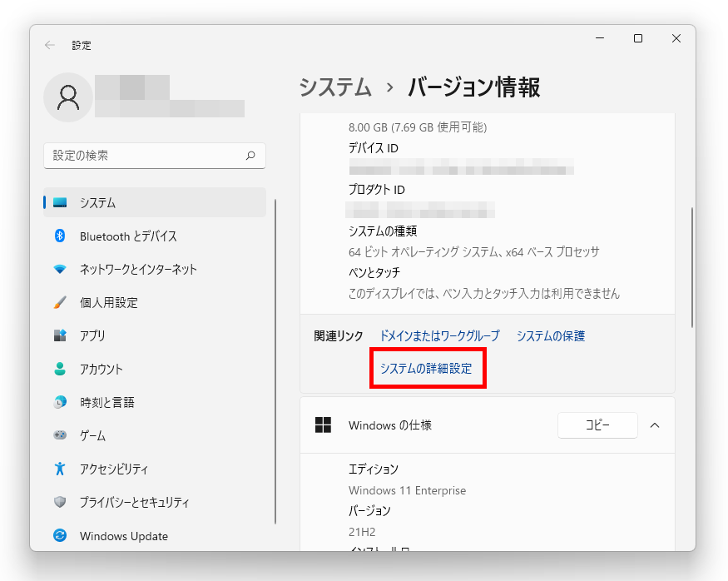Minimize the 設定 window
Viewport: 728px width, 581px height.
(600, 38)
